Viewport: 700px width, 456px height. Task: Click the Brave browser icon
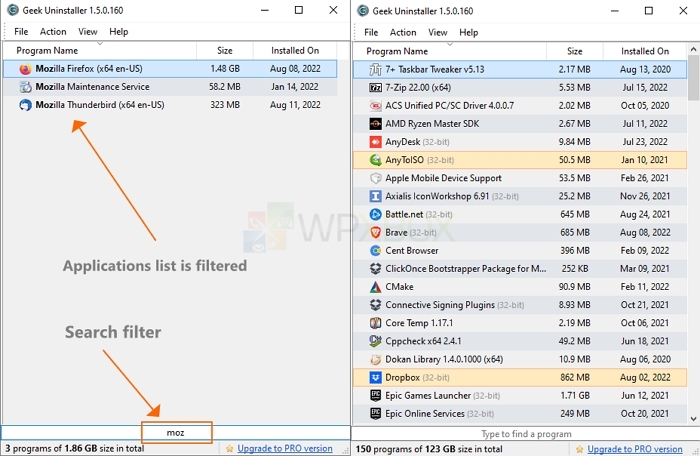(x=375, y=232)
